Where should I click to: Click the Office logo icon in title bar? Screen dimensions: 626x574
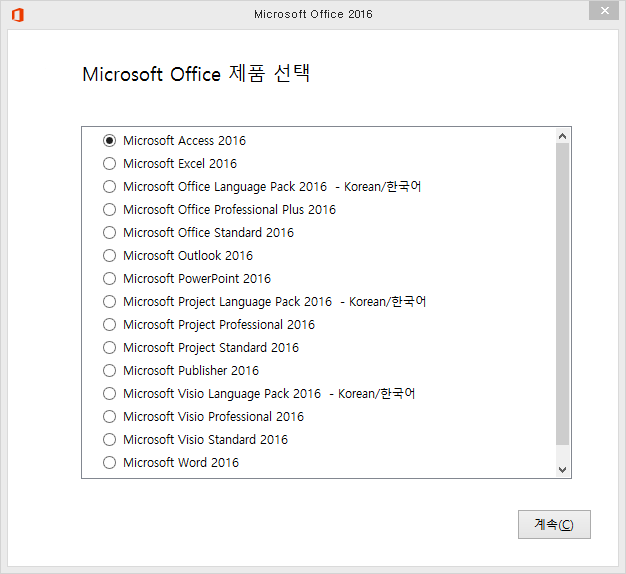(x=18, y=15)
